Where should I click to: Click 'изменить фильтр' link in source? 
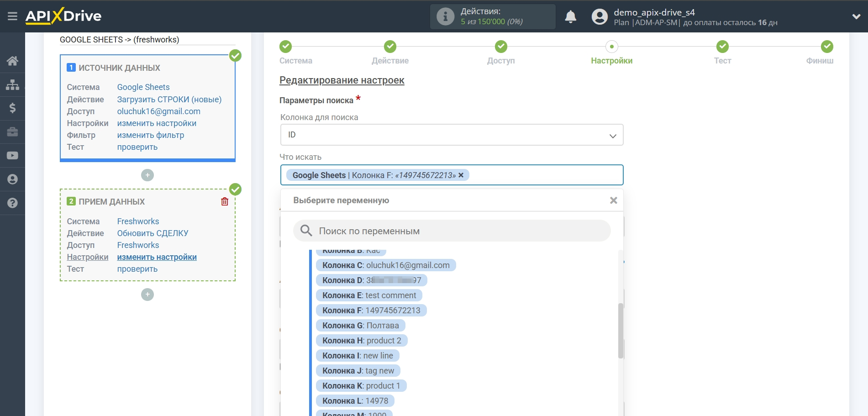point(151,135)
